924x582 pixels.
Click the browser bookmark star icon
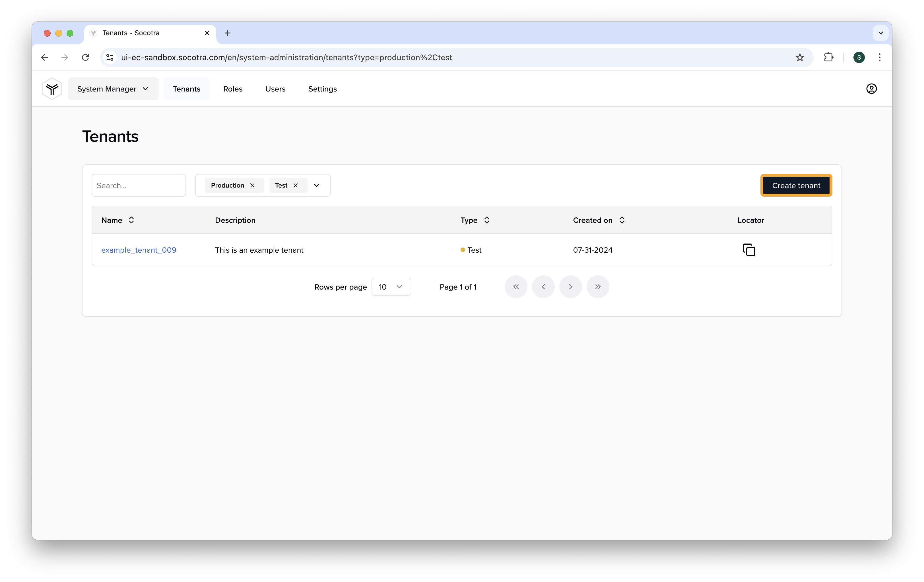(x=800, y=57)
